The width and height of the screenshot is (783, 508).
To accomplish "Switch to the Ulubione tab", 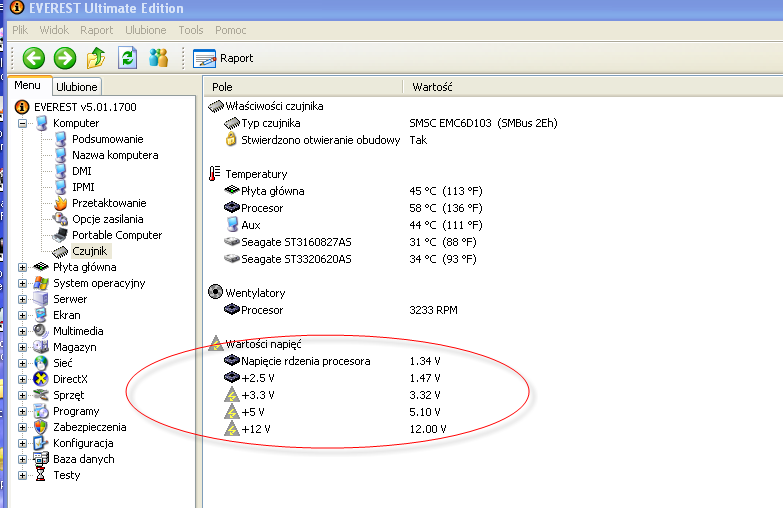I will [x=77, y=87].
